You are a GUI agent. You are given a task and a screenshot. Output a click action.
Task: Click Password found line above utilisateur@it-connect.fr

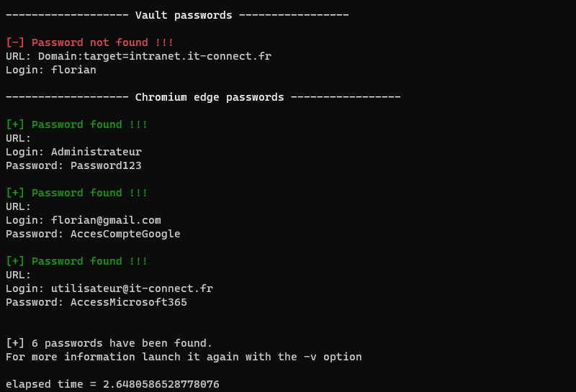77,261
